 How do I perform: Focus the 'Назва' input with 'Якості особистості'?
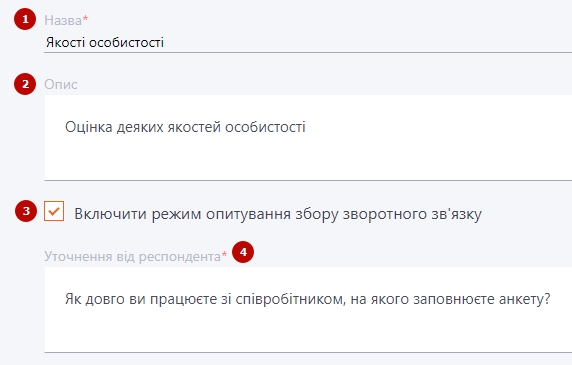[308, 43]
